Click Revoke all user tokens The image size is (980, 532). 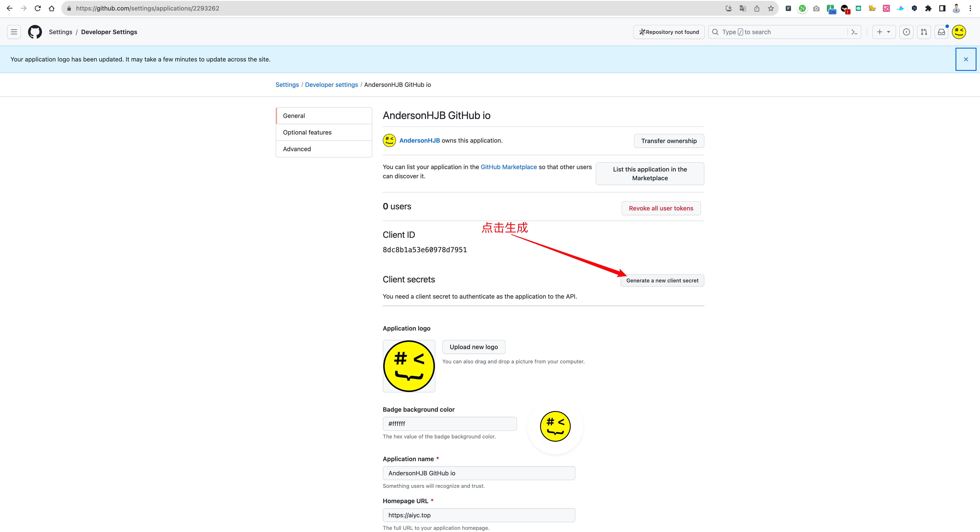(x=661, y=208)
